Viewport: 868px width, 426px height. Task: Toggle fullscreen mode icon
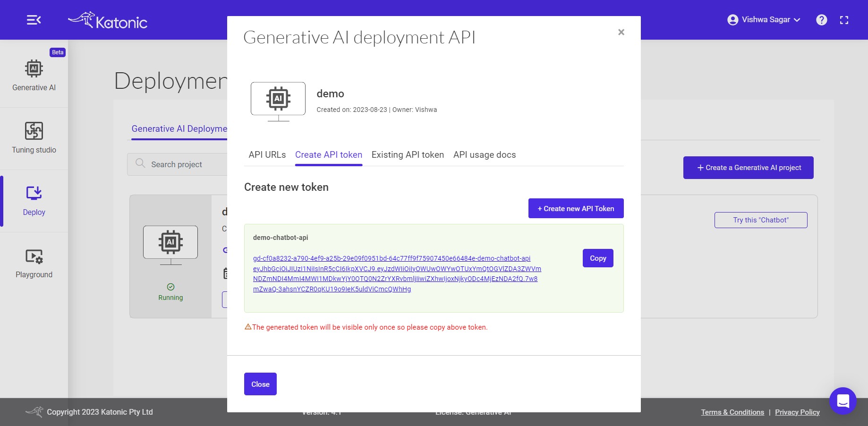[x=844, y=20]
